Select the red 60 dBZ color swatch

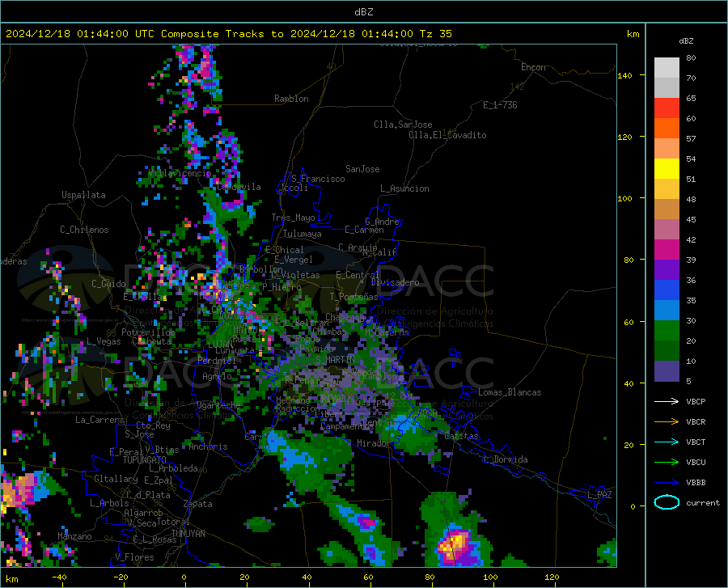(x=667, y=108)
